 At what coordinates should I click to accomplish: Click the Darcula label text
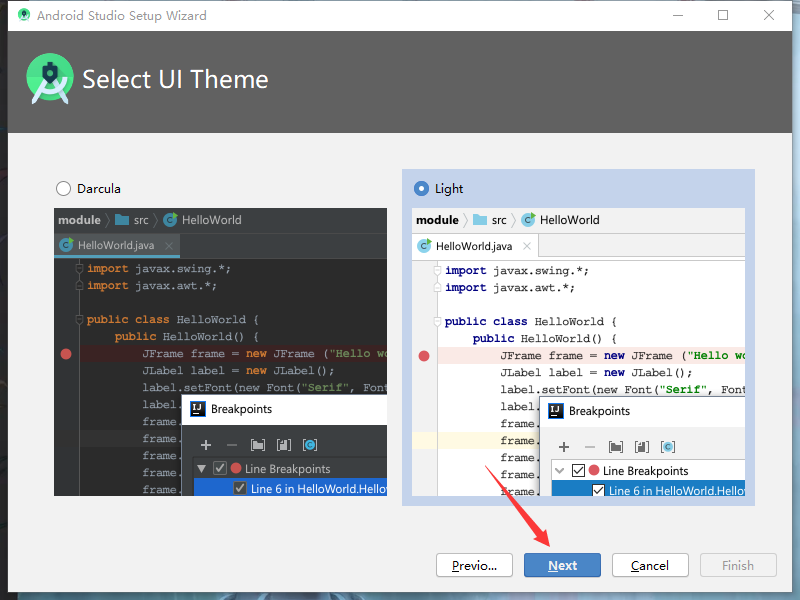[x=99, y=189]
